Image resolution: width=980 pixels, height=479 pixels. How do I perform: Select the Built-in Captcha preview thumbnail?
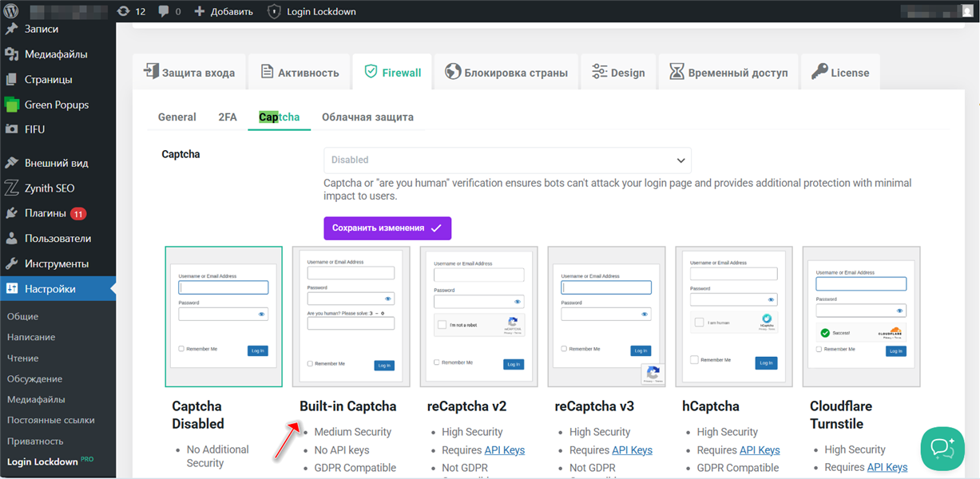click(351, 317)
